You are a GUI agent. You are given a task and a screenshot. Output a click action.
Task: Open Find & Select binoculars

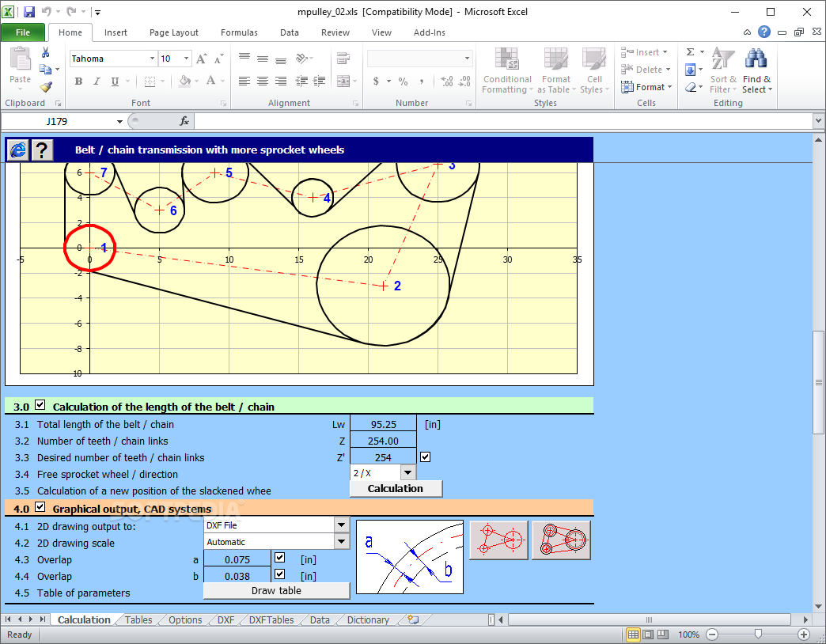point(756,70)
